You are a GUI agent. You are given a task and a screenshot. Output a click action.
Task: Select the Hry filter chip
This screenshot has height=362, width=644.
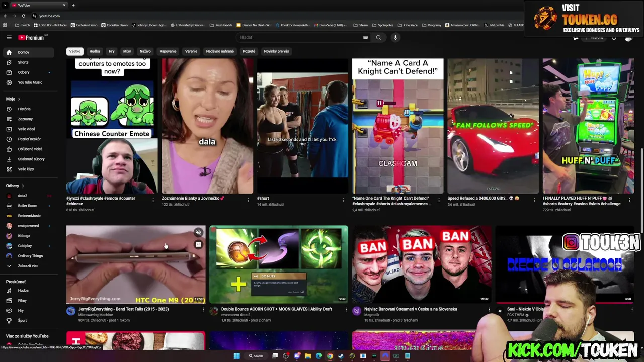click(112, 51)
